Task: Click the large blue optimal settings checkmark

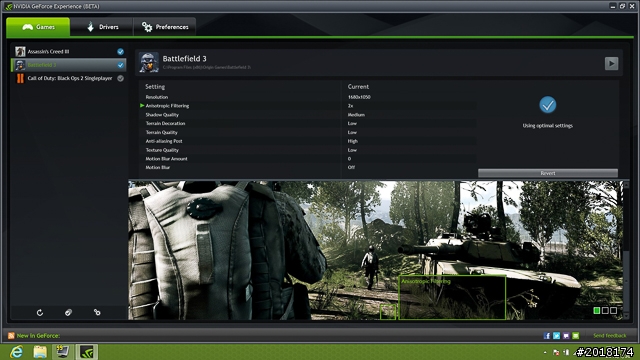Action: pyautogui.click(x=547, y=104)
